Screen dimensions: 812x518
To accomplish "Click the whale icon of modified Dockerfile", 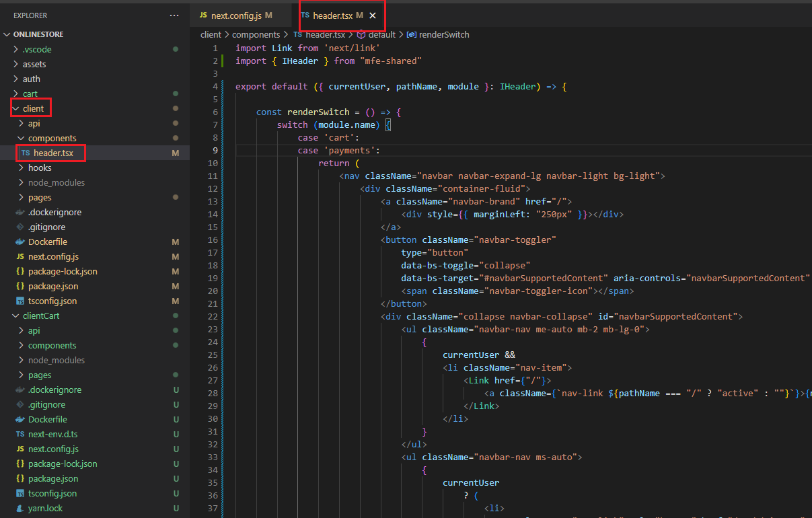I will pyautogui.click(x=20, y=242).
